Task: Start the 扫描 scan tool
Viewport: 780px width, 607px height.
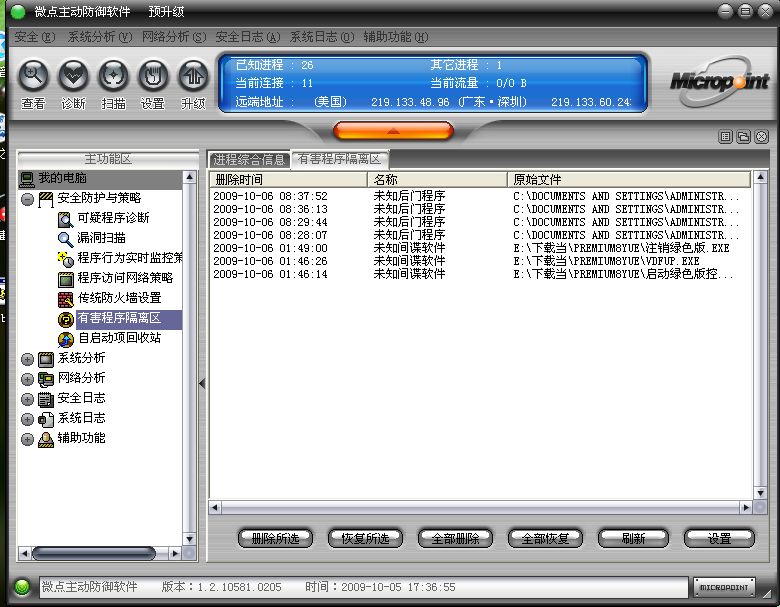Action: pyautogui.click(x=113, y=76)
